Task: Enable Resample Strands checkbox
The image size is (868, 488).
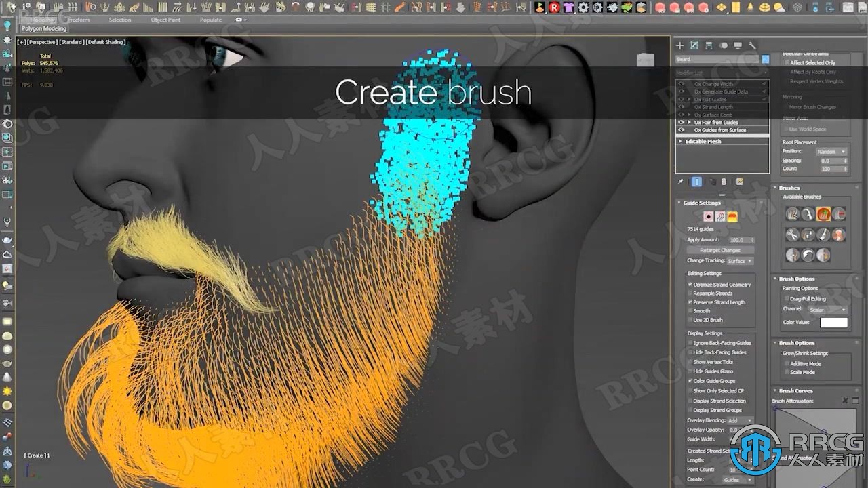Action: click(690, 293)
